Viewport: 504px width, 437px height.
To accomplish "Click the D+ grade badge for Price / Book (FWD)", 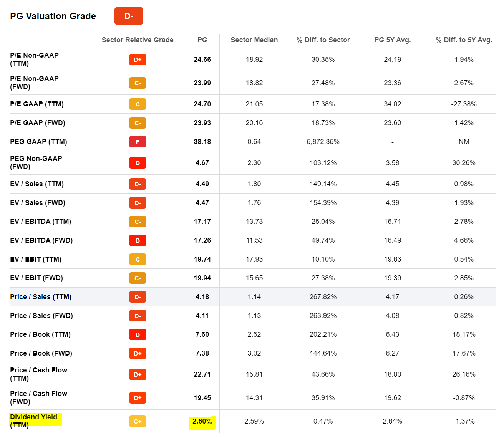I will [x=138, y=353].
